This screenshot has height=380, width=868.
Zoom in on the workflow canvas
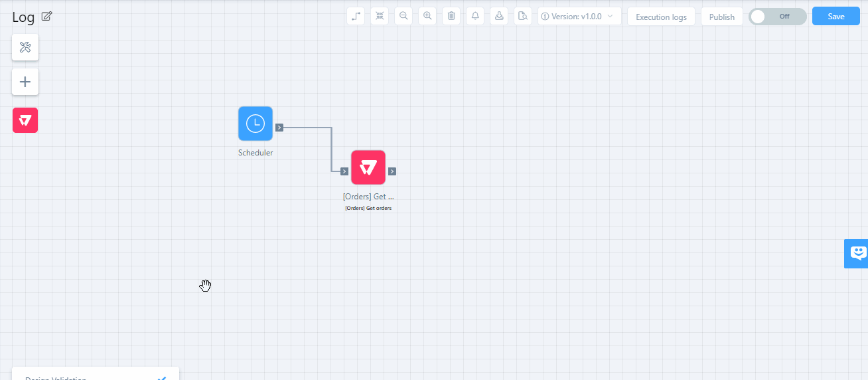pos(427,17)
